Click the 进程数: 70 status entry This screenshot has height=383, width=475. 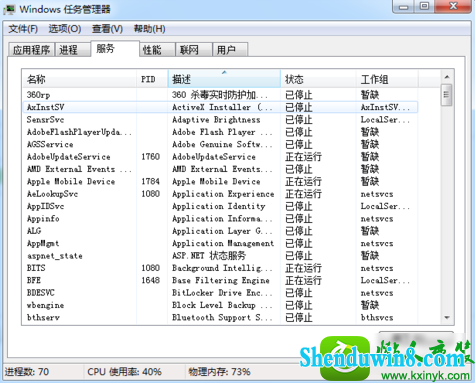tap(27, 372)
